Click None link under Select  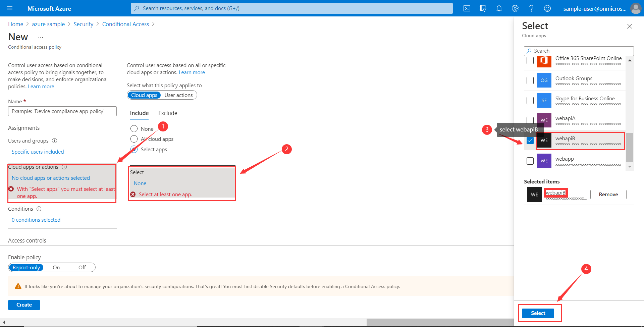tap(140, 183)
